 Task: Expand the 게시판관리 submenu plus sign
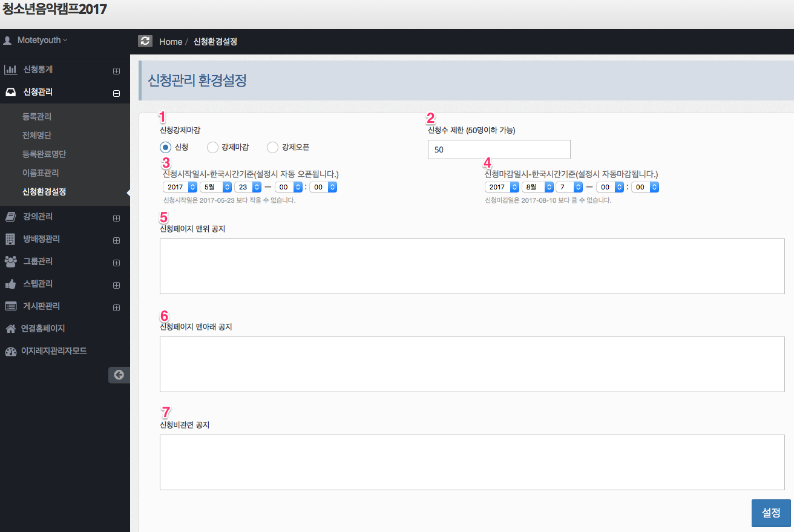tap(117, 307)
